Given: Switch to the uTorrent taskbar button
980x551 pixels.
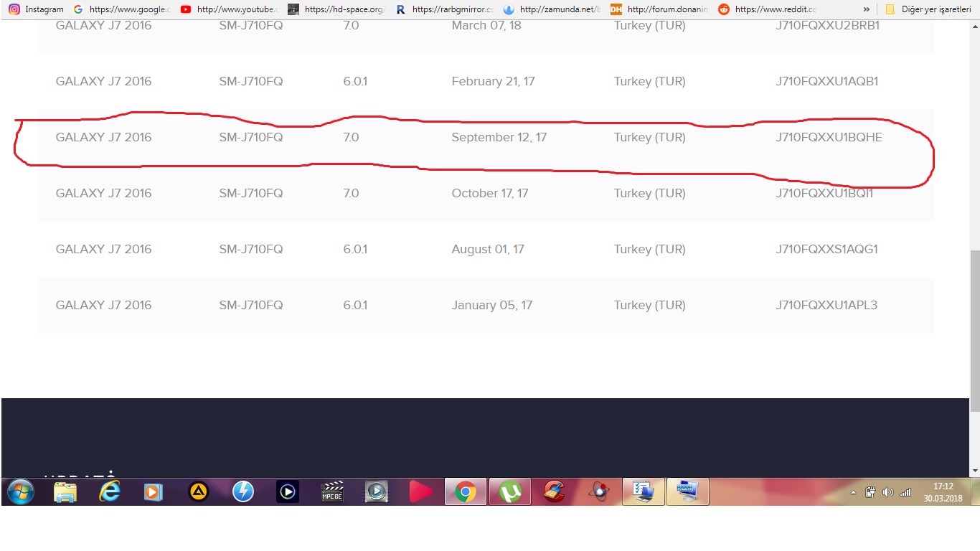Looking at the screenshot, I should pyautogui.click(x=510, y=492).
